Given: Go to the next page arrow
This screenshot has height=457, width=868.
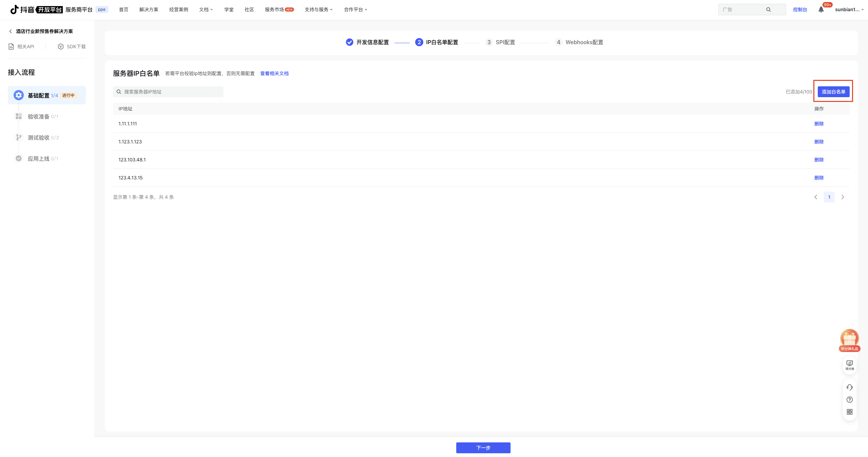Looking at the screenshot, I should [x=843, y=197].
